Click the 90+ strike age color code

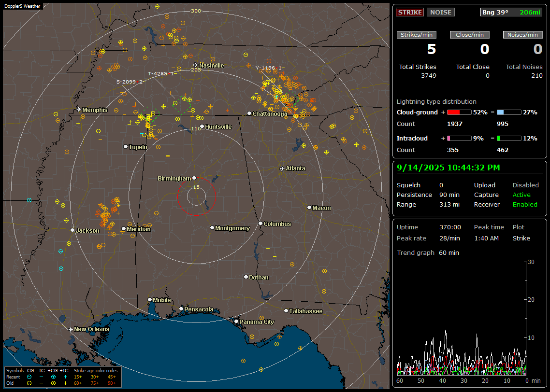click(x=112, y=383)
